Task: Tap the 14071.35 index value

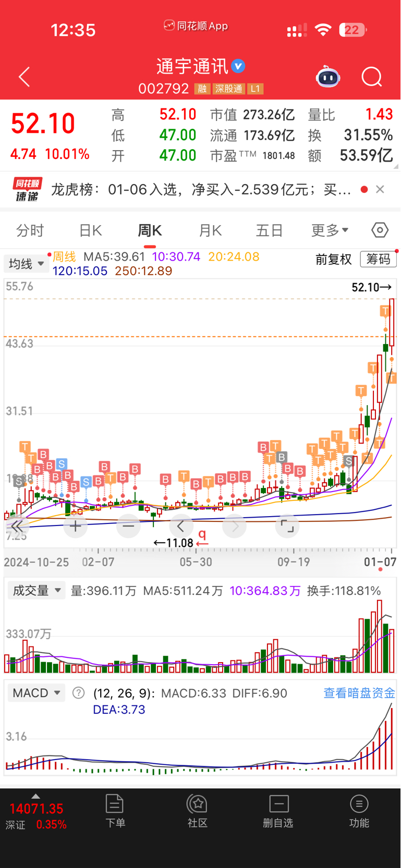Action: point(36,809)
